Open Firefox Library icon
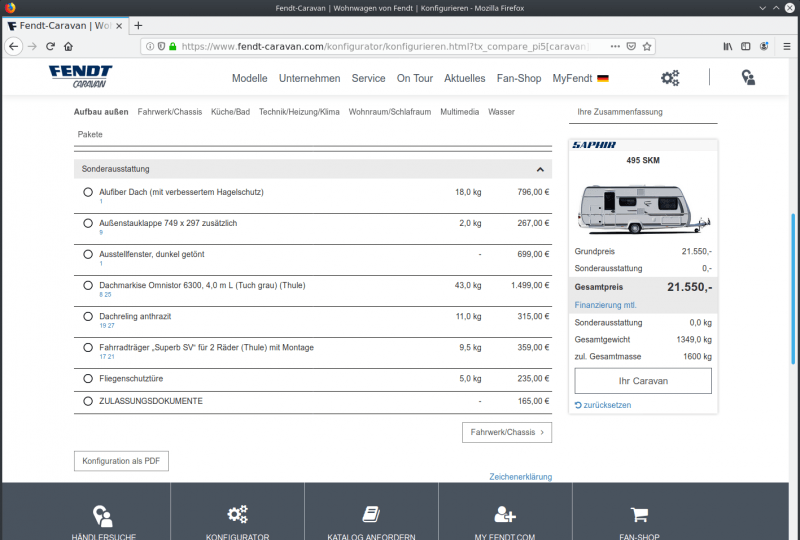The height and width of the screenshot is (540, 800). click(x=728, y=46)
